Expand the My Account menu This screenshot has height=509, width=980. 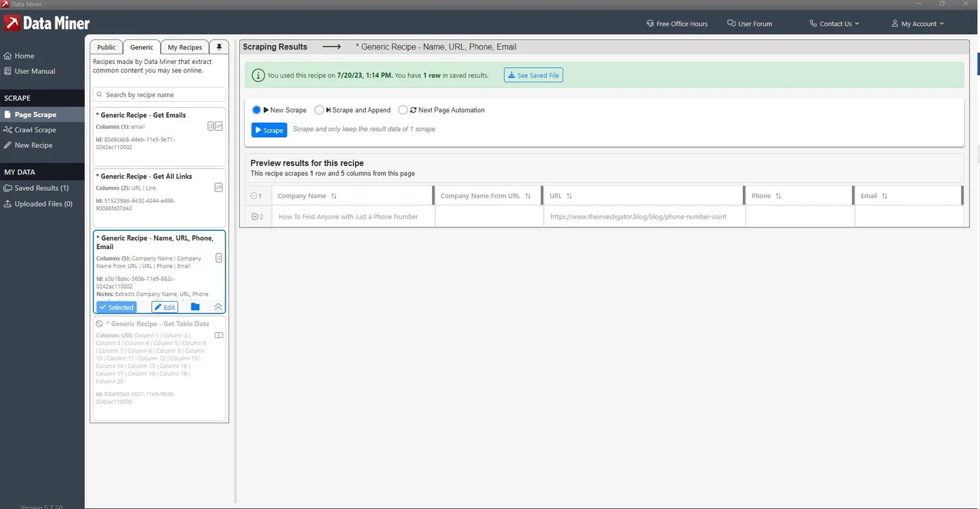918,24
